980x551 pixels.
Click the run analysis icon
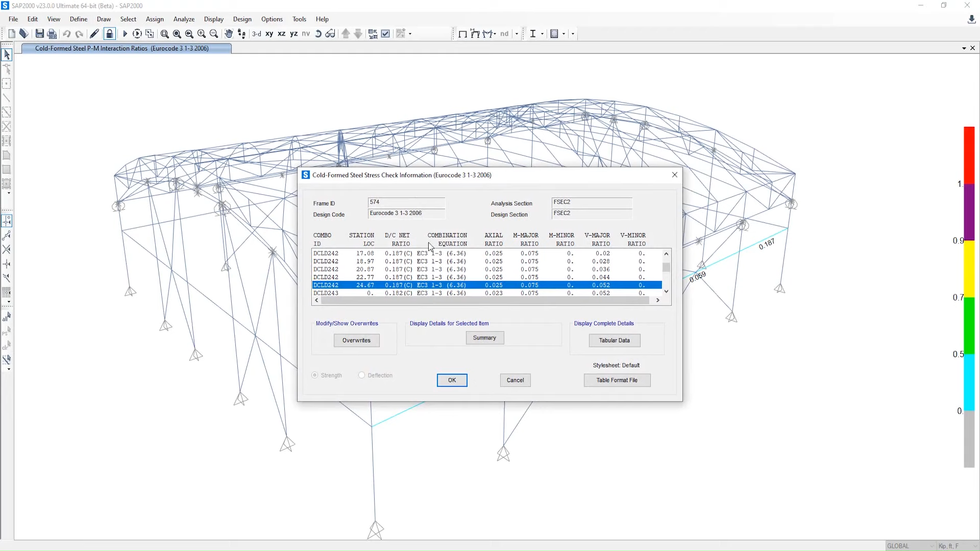125,34
